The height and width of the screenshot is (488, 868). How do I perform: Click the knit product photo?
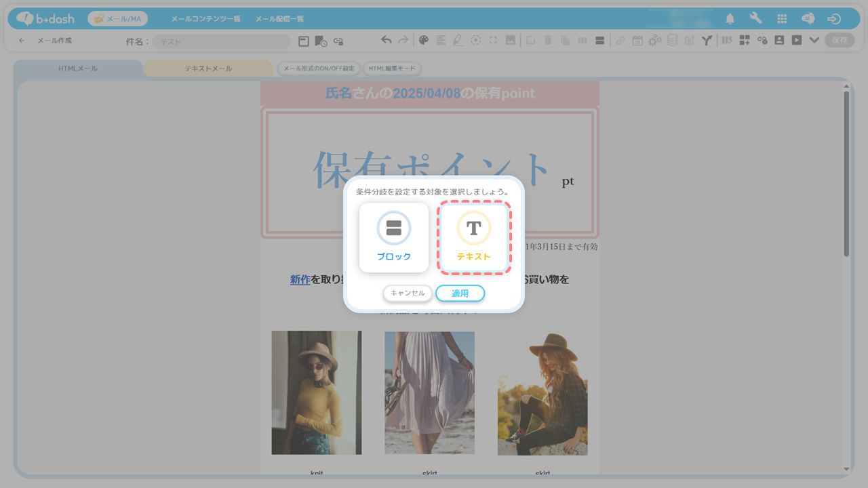pyautogui.click(x=317, y=392)
